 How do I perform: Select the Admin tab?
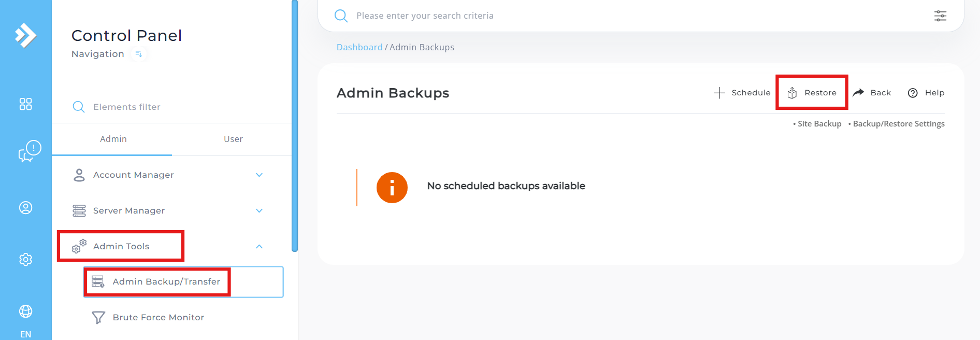point(113,139)
